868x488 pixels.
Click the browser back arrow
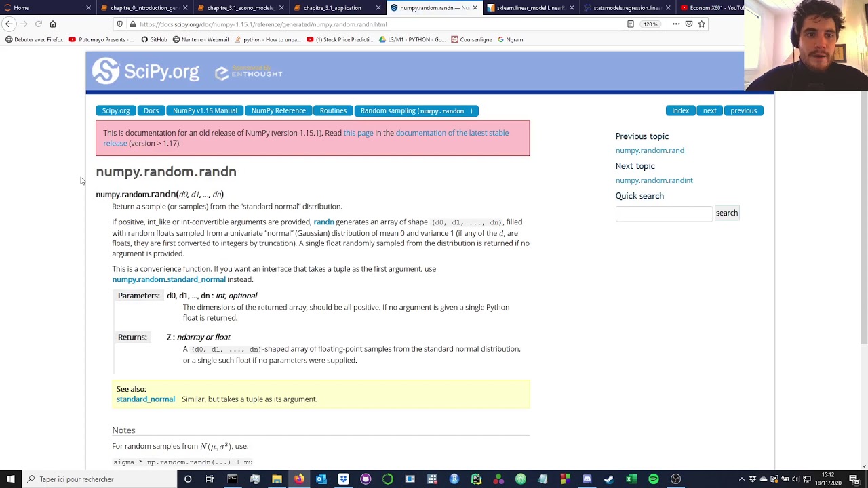point(9,24)
